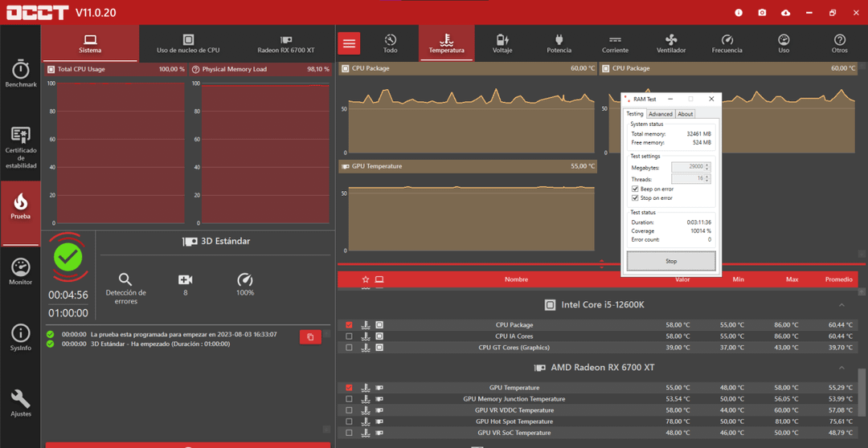
Task: Click the info icon in title bar
Action: pos(739,12)
